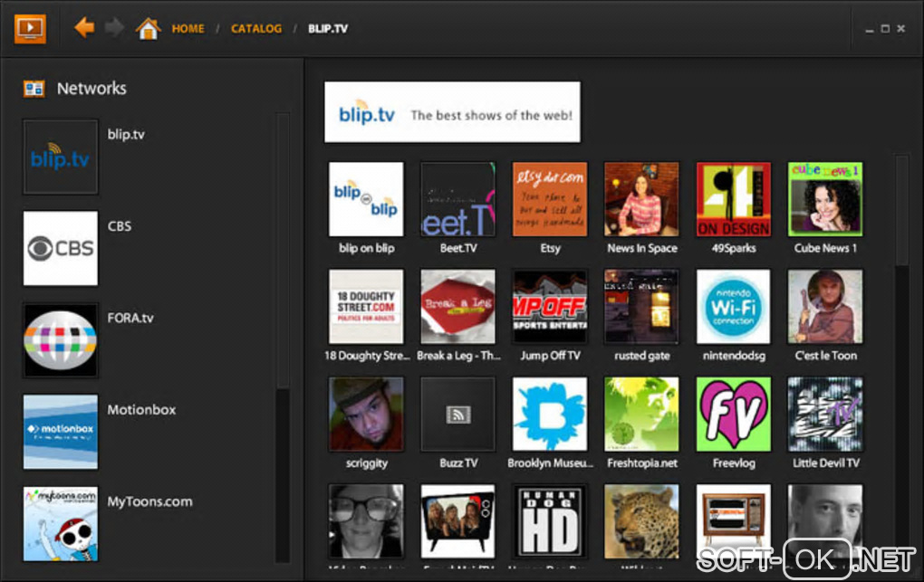This screenshot has width=924, height=582.
Task: Open the blip on blip channel
Action: (366, 199)
